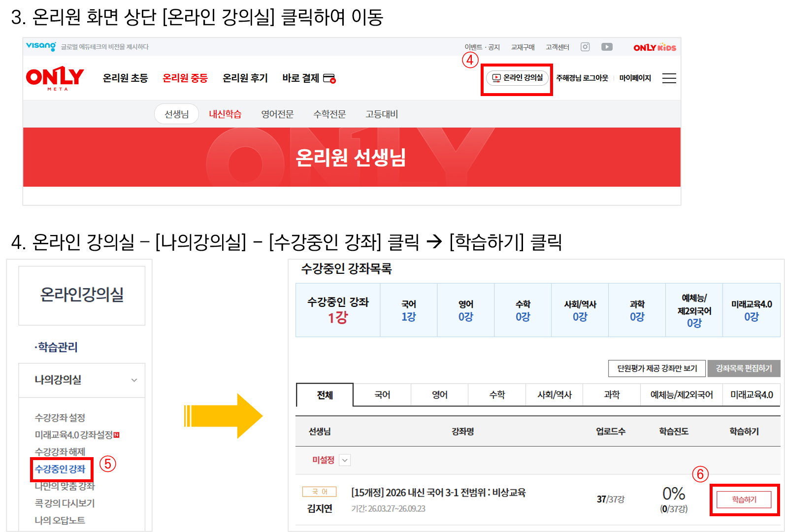785x532 pixels.
Task: Click the 학습하기 button
Action: coord(744,499)
